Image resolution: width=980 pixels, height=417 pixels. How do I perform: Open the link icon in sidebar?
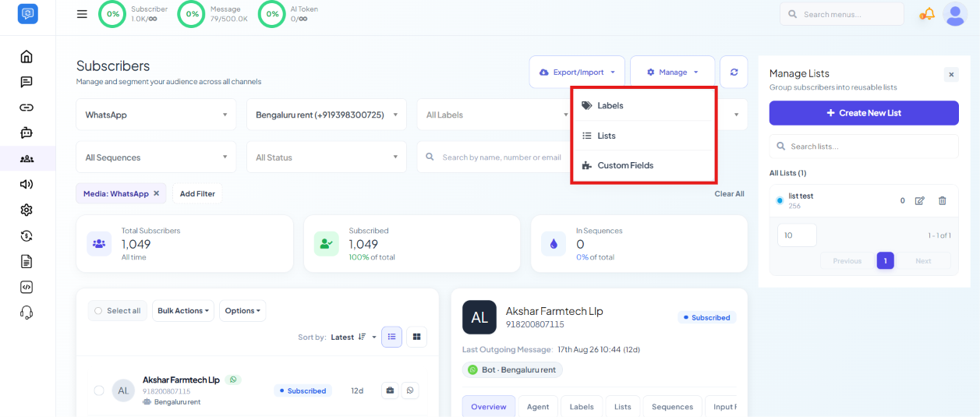tap(27, 108)
